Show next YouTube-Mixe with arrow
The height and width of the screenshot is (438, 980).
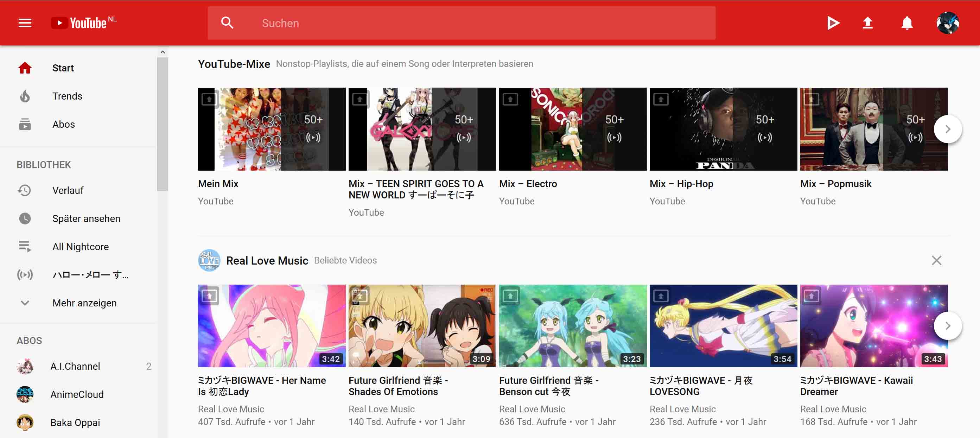948,129
